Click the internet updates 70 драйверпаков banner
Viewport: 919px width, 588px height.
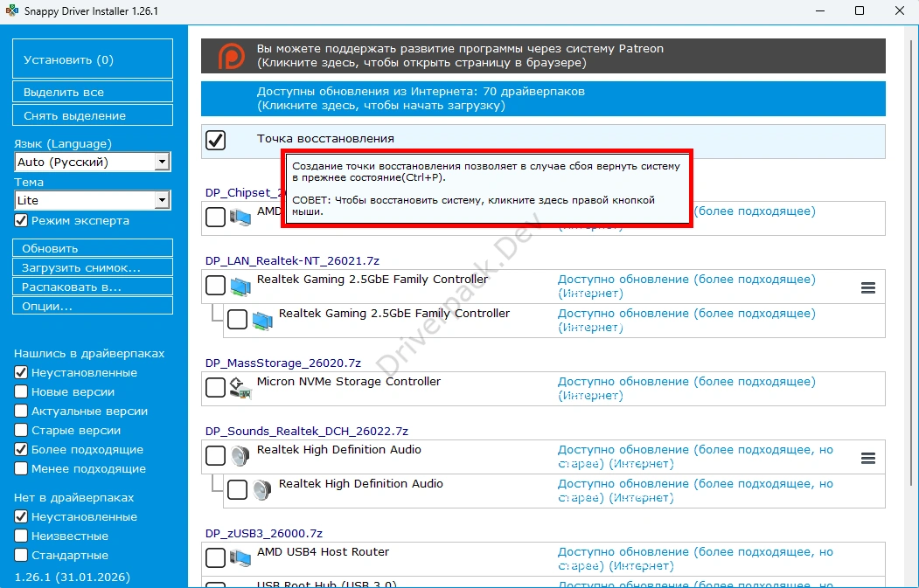[543, 99]
